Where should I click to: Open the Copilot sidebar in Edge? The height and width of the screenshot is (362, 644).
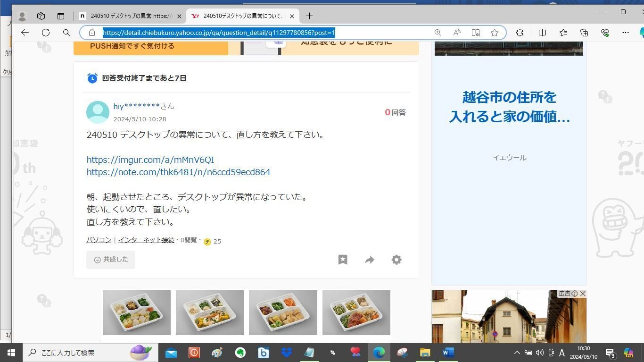pyautogui.click(x=641, y=33)
